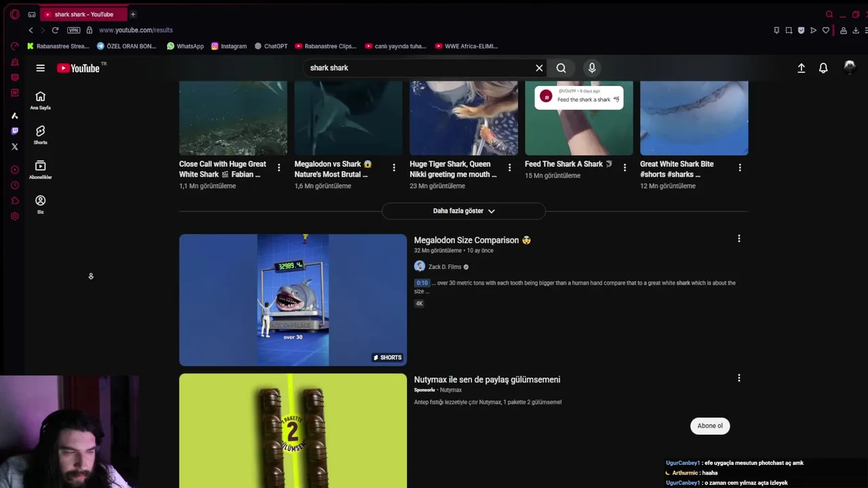Open history clock icon in Opera sidebar

click(x=15, y=185)
